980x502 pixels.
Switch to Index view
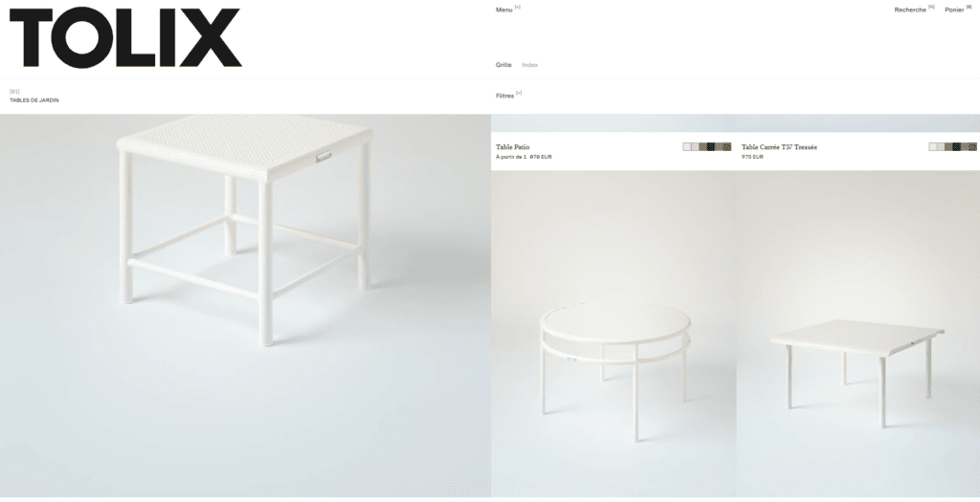(530, 65)
